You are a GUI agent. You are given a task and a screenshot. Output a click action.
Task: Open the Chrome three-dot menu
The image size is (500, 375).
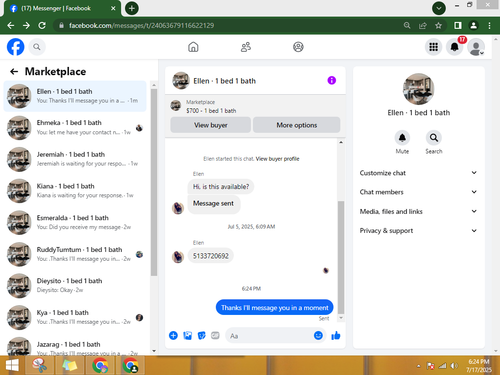pos(489,25)
